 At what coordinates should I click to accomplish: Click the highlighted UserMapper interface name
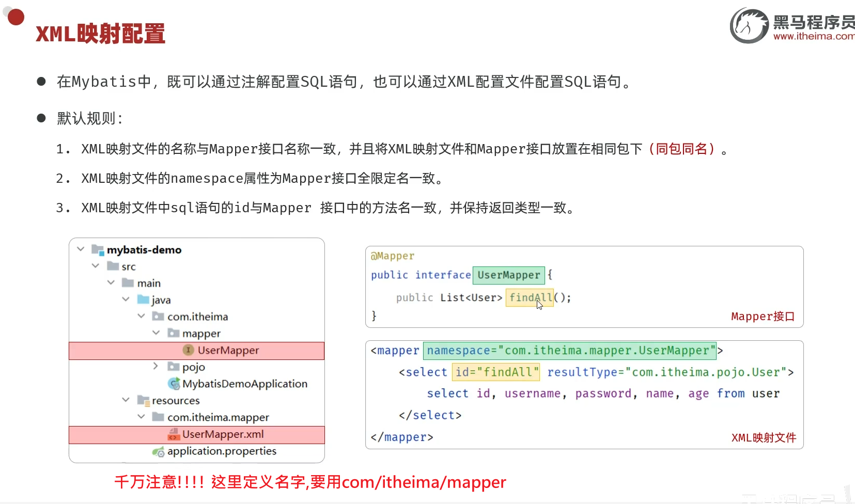[508, 275]
